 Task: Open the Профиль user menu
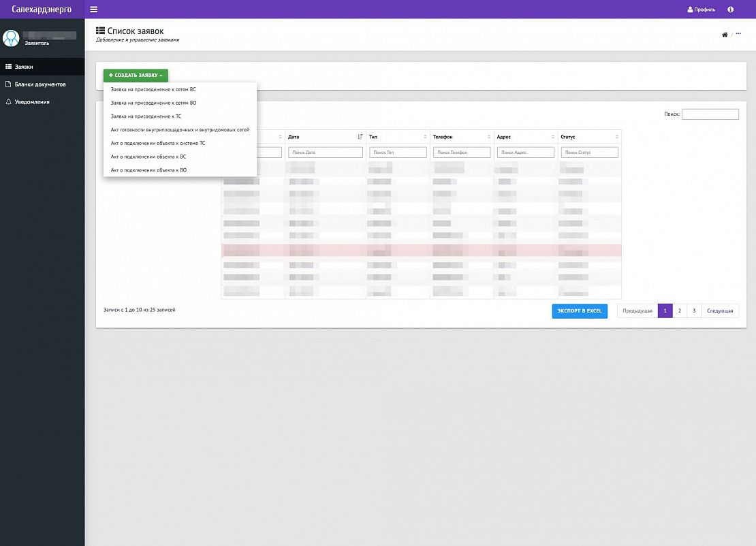point(702,10)
